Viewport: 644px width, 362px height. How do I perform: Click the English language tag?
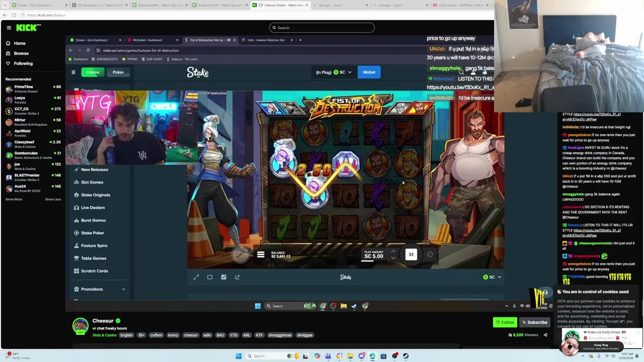tap(126, 335)
